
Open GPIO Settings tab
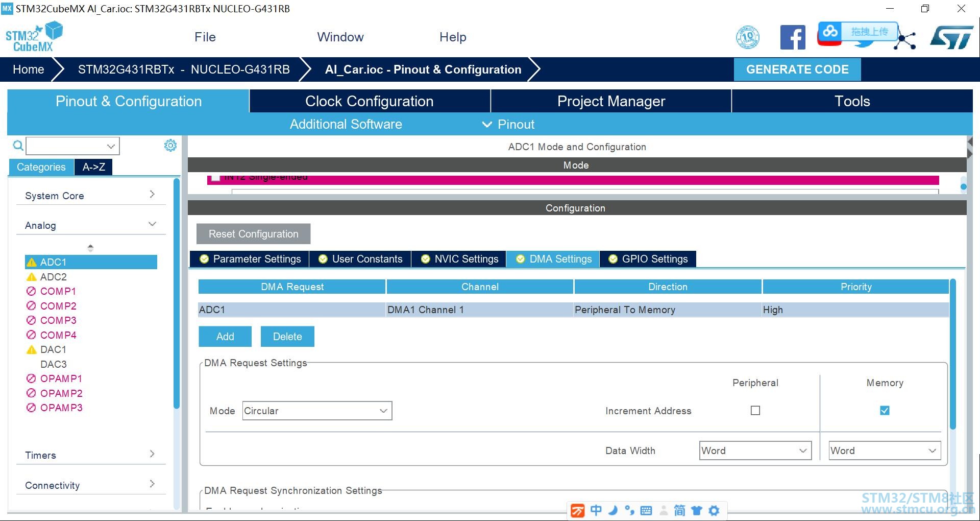click(648, 259)
